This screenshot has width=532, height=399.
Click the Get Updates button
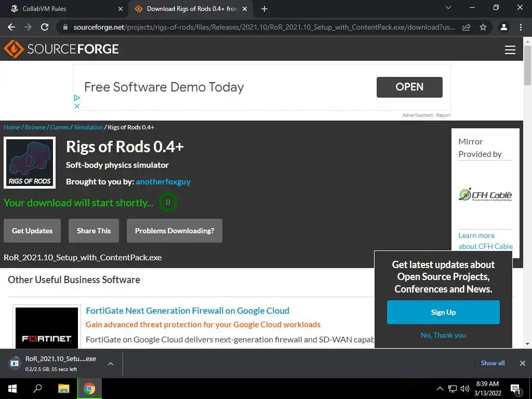32,231
